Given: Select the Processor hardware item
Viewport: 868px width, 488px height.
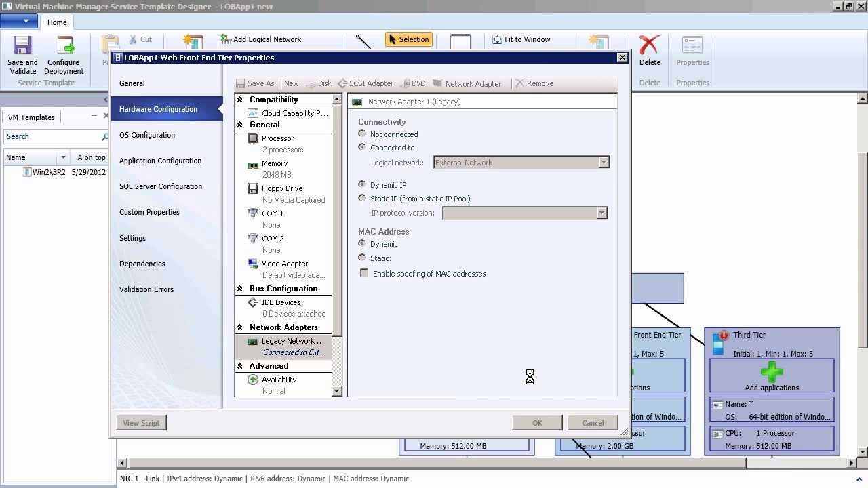Looking at the screenshot, I should click(x=283, y=144).
